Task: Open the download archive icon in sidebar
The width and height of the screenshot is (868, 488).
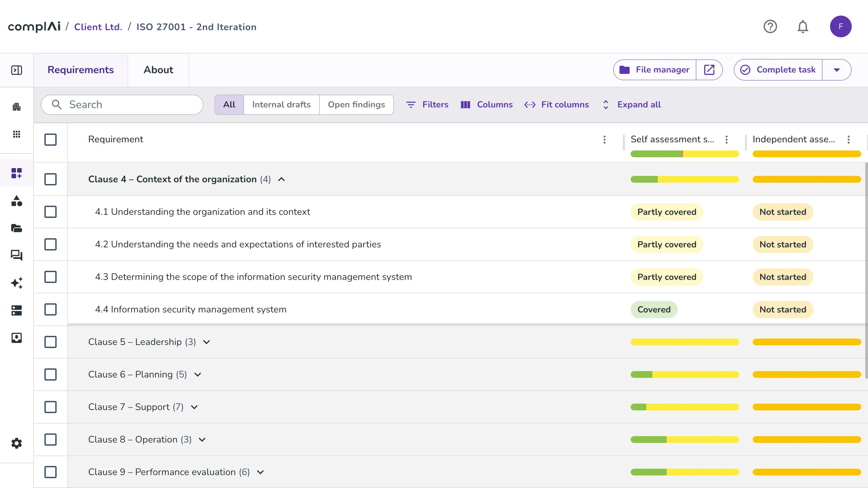Action: click(17, 338)
